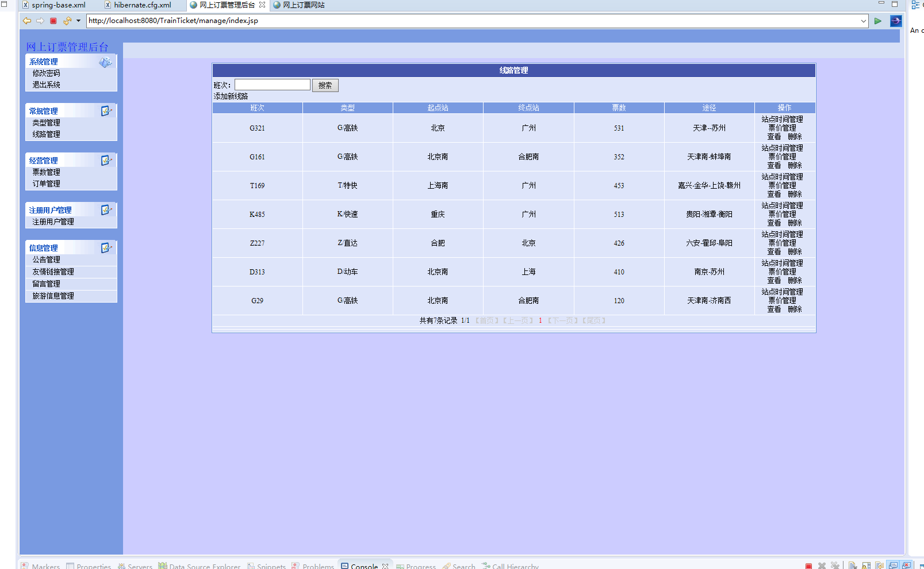Image resolution: width=924 pixels, height=569 pixels.
Task: Open the dropdown arrow beside the refresh icon
Action: pos(78,21)
